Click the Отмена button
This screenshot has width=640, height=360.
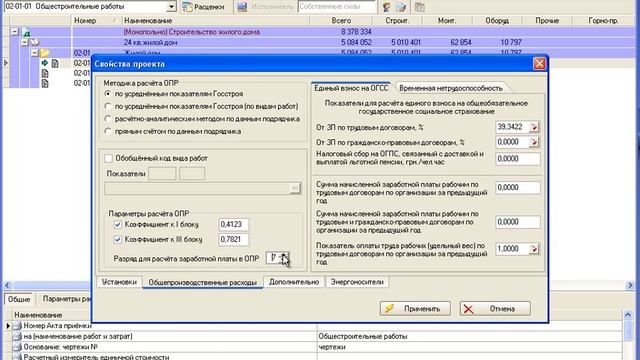pos(495,309)
